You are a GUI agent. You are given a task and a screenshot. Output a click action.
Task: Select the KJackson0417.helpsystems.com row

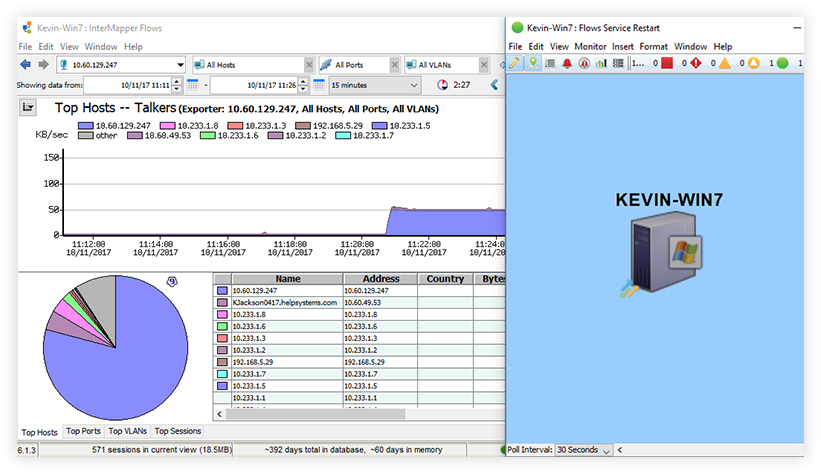pos(359,303)
